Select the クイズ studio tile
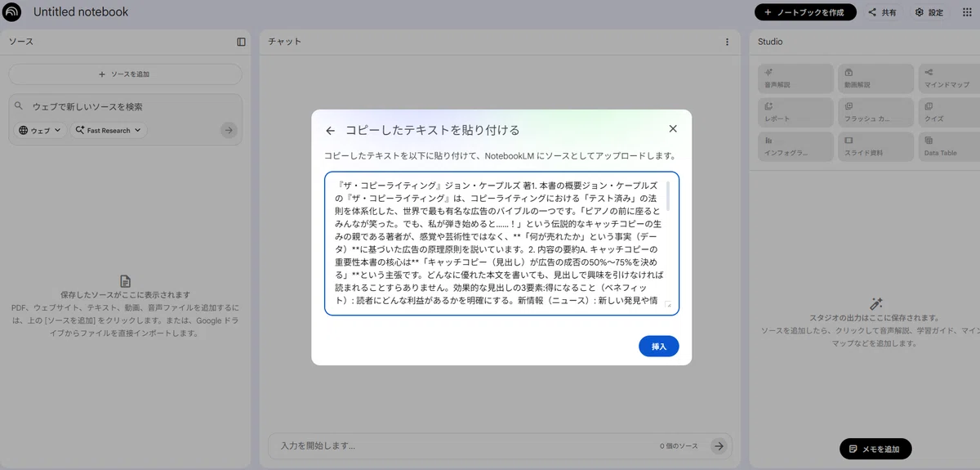 [949, 112]
